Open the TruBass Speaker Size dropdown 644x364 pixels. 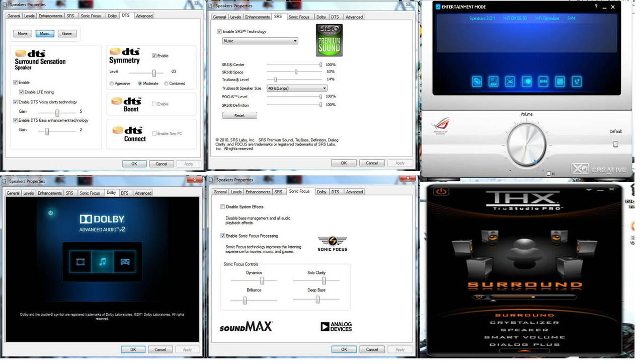(x=297, y=88)
